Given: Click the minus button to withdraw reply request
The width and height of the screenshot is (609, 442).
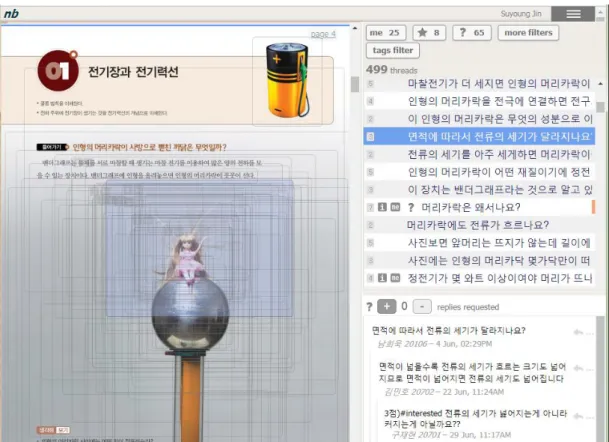Looking at the screenshot, I should click(422, 306).
